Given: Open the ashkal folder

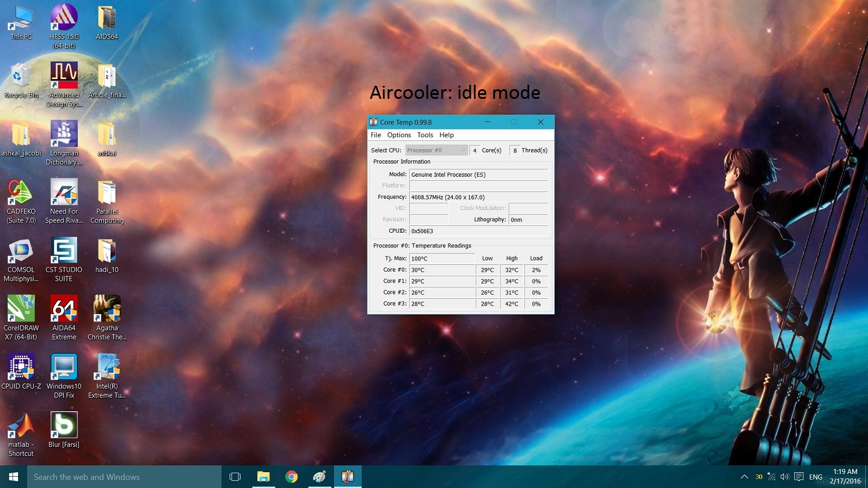Looking at the screenshot, I should point(107,139).
